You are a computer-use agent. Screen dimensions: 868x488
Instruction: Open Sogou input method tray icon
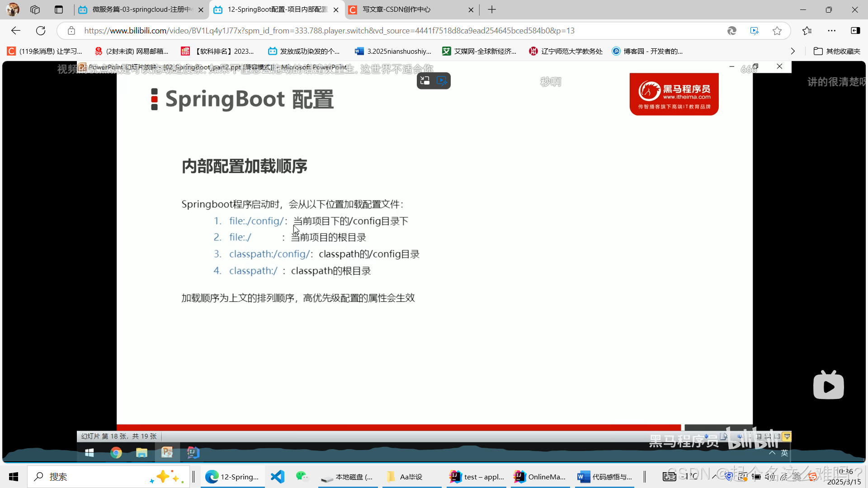[813, 477]
